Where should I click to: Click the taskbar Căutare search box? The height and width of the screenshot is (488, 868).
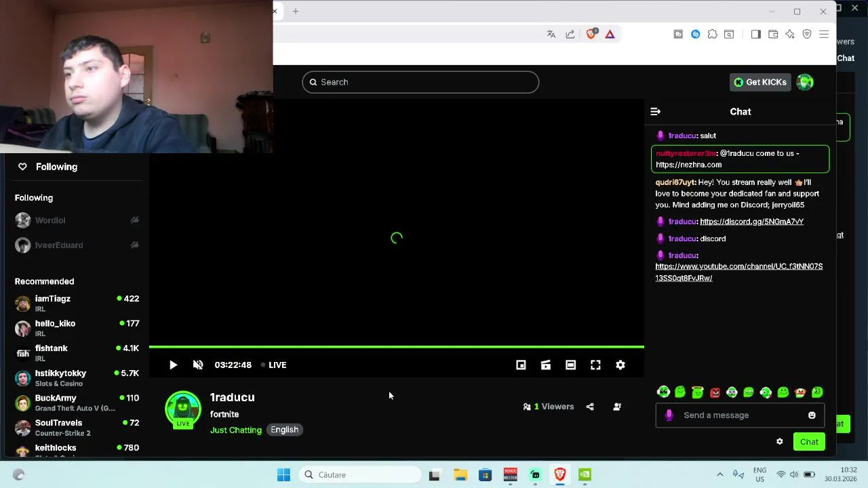click(361, 474)
